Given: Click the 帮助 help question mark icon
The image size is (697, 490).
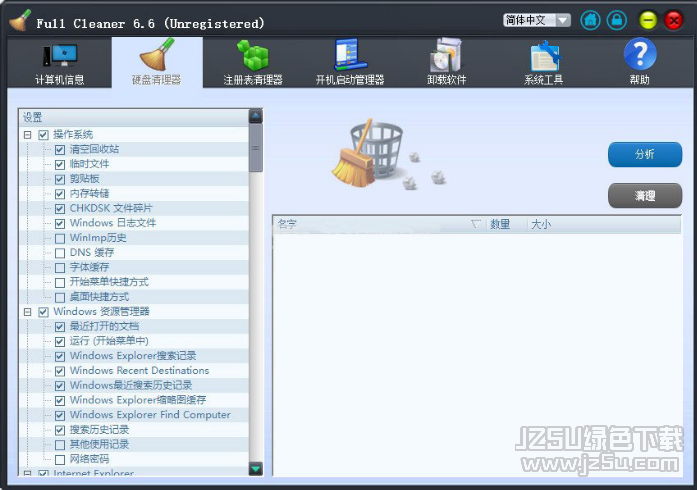Looking at the screenshot, I should [x=640, y=54].
